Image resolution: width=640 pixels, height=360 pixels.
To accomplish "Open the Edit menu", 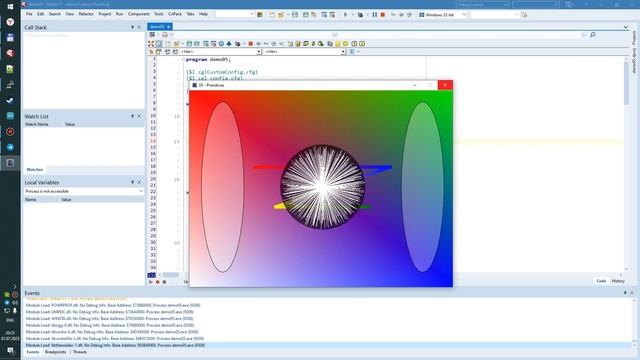I will pyautogui.click(x=40, y=14).
